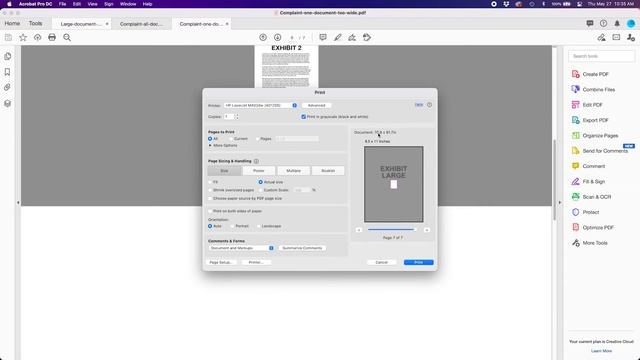This screenshot has width=640, height=360.
Task: Click the Advanced button
Action: pos(316,105)
